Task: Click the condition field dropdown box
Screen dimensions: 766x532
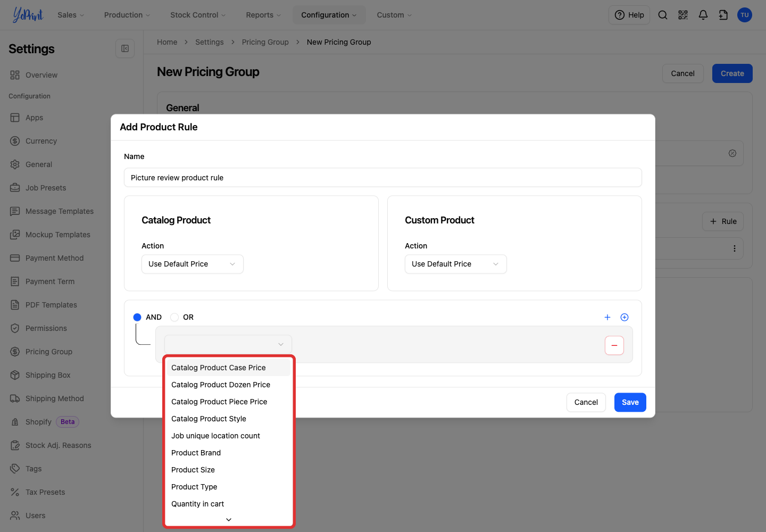Action: click(228, 344)
